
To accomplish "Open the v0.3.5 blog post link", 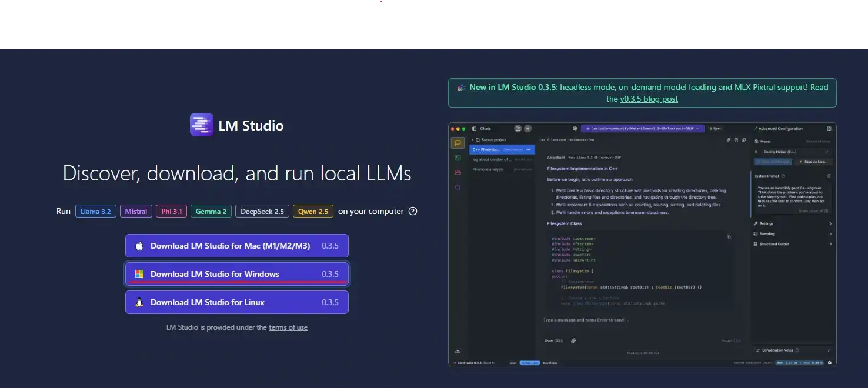I will [649, 99].
